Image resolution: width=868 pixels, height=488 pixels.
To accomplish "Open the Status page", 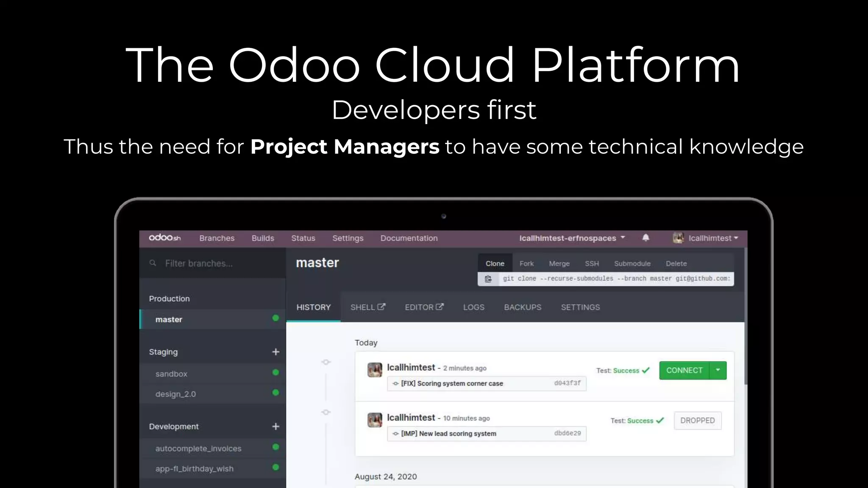I will point(303,238).
